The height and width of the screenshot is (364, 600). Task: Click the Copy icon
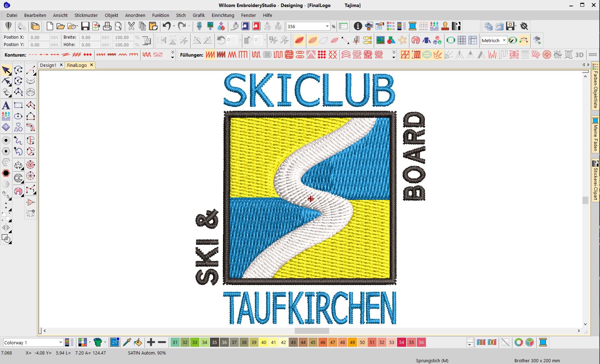click(142, 26)
